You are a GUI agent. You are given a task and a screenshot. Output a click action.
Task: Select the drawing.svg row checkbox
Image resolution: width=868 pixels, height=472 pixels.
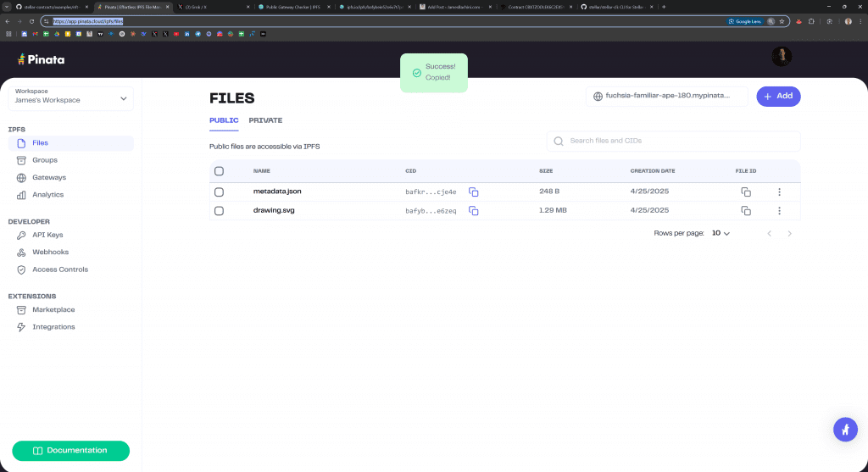tap(219, 210)
